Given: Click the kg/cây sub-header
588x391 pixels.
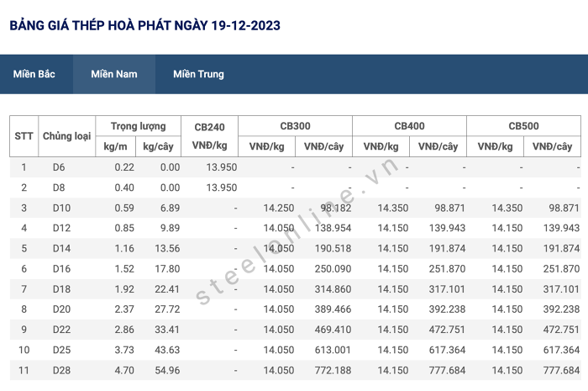Looking at the screenshot, I should pyautogui.click(x=158, y=146).
